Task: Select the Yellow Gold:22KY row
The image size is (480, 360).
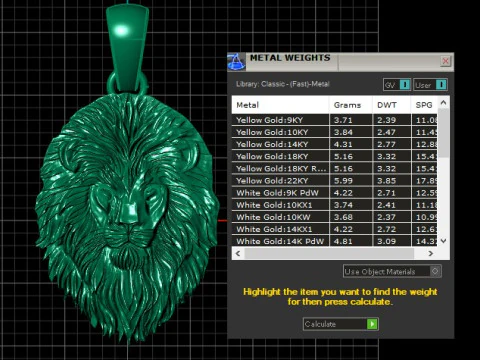Action: pos(334,181)
